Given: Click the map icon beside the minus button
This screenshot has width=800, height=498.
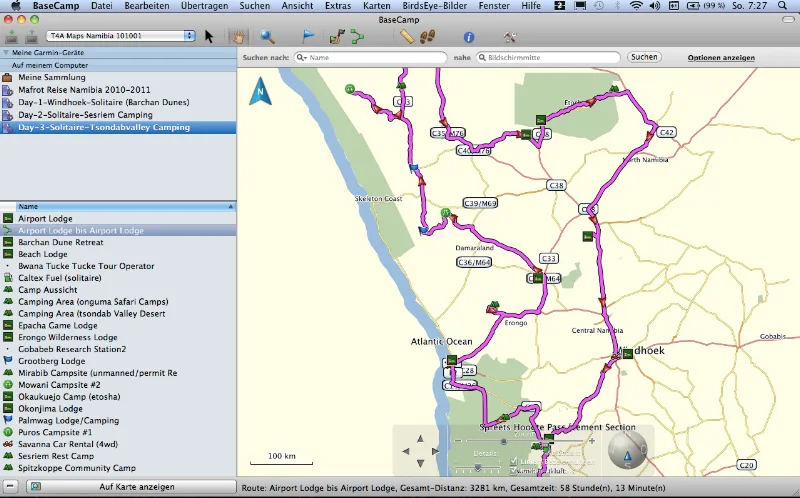Looking at the screenshot, I should [x=36, y=487].
